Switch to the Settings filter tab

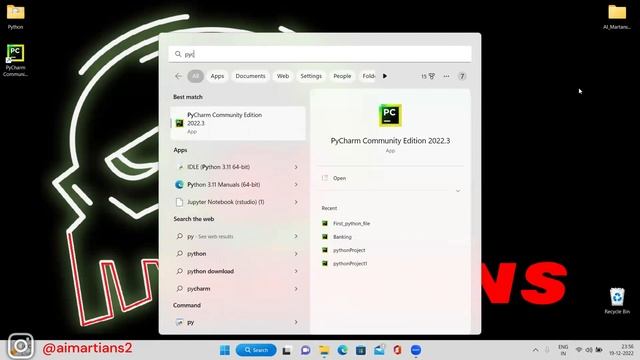pos(311,76)
